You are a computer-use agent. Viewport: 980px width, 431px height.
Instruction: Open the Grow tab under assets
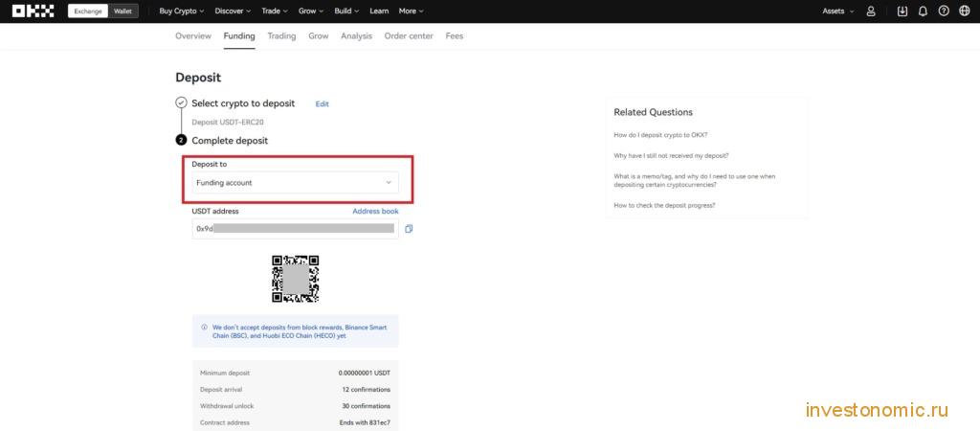point(318,36)
